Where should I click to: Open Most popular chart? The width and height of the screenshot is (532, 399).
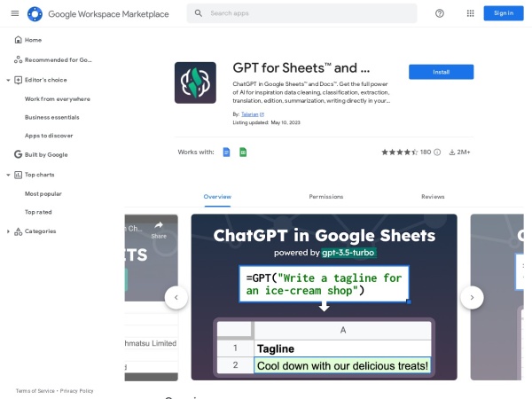click(x=43, y=193)
